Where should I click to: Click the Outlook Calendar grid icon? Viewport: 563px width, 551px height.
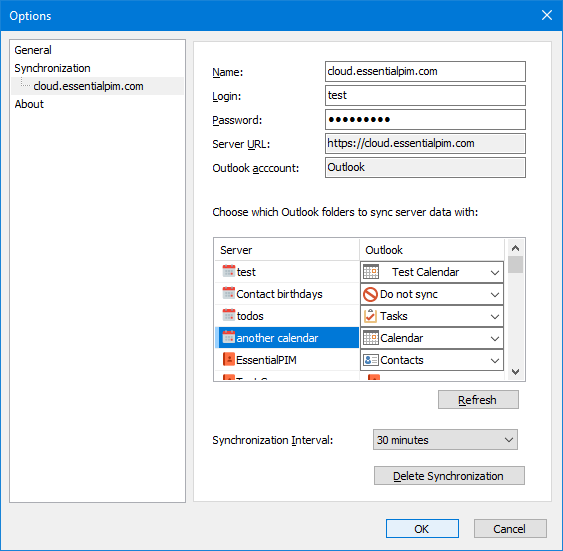[371, 338]
